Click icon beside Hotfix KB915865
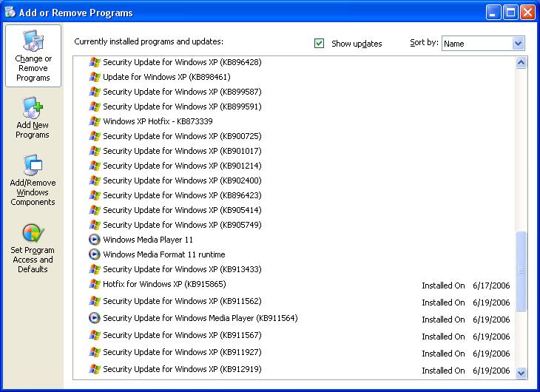This screenshot has height=392, width=540. point(95,284)
